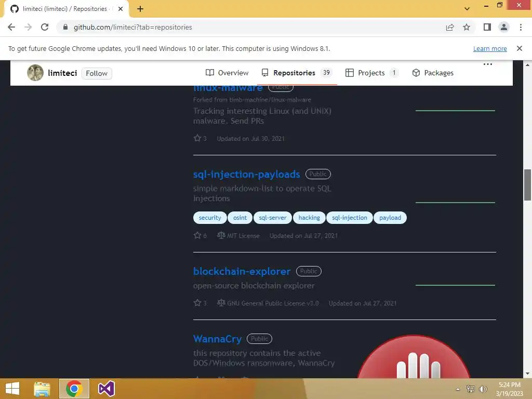Show hidden system tray icons

click(458, 389)
